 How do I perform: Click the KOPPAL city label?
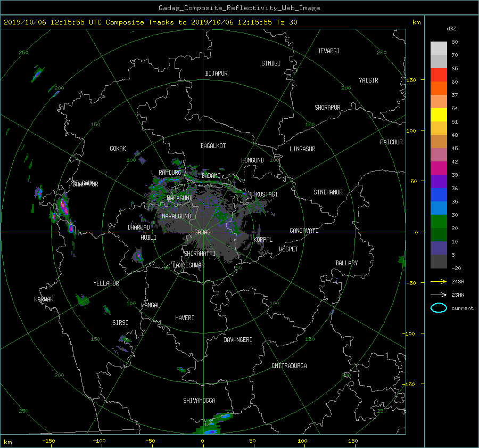(x=263, y=239)
